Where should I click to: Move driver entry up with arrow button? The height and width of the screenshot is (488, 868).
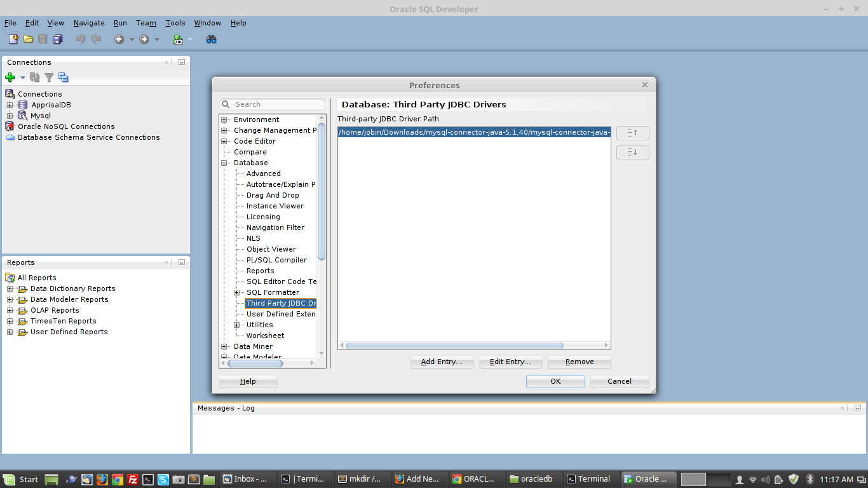[632, 133]
